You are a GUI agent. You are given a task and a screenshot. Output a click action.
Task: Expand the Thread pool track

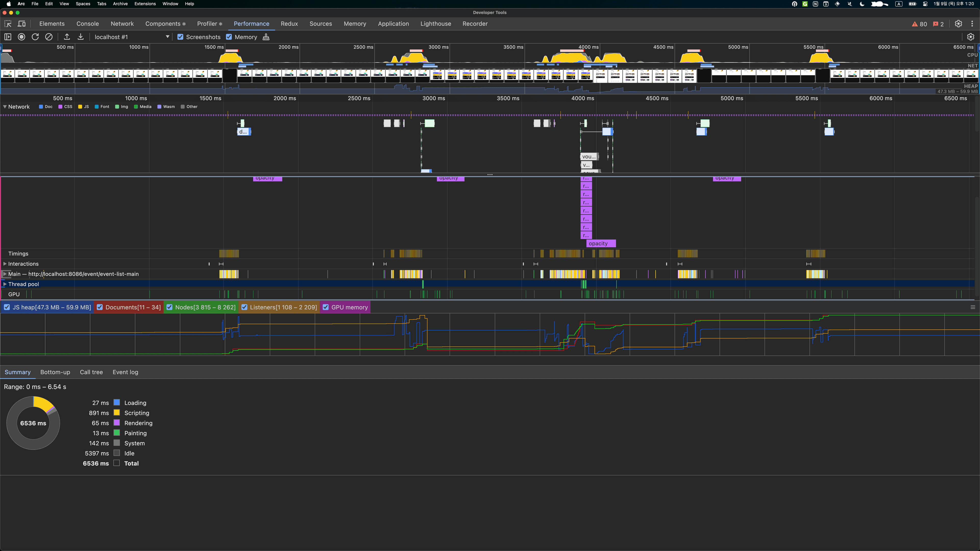click(5, 284)
